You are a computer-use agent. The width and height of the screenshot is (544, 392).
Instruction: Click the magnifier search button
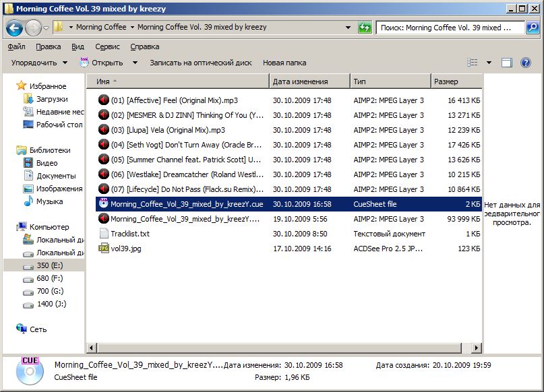(x=533, y=28)
